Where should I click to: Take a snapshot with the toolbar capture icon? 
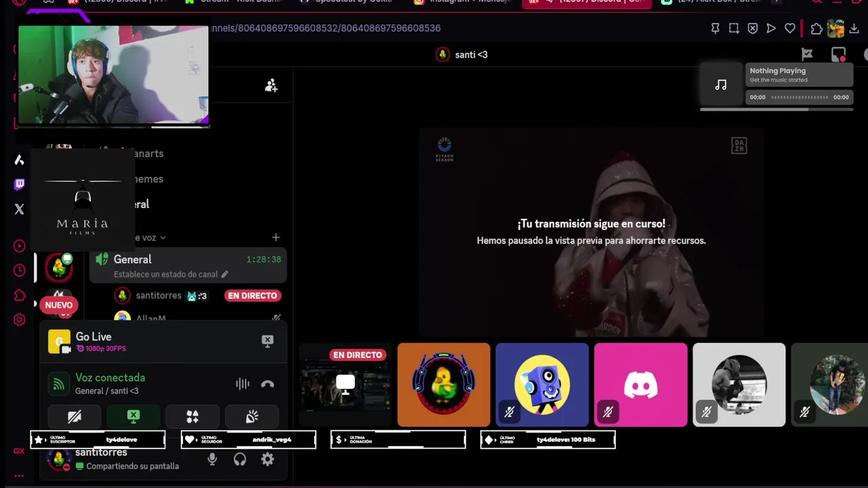(x=734, y=28)
